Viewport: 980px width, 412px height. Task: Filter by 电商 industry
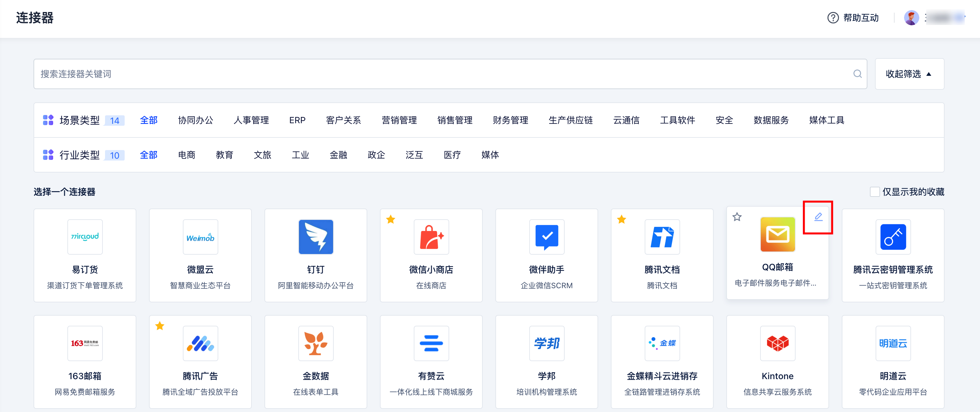coord(186,155)
